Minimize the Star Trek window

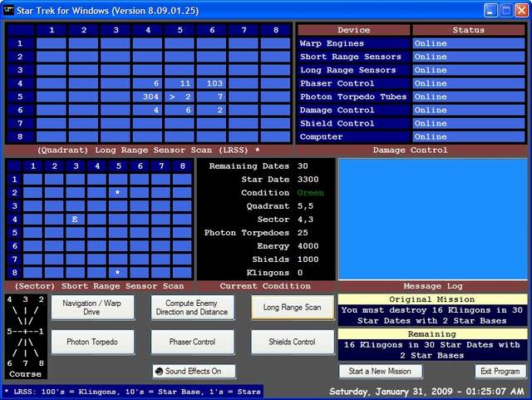point(490,10)
